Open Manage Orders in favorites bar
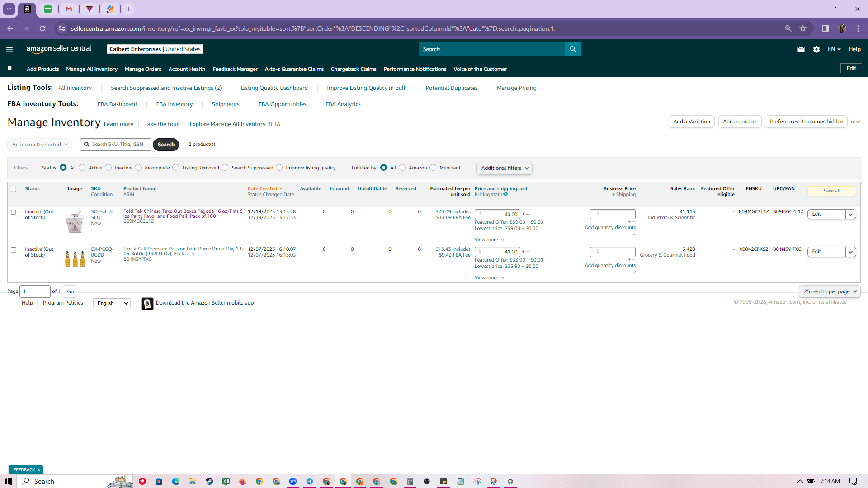Image resolution: width=868 pixels, height=488 pixels. [x=143, y=69]
